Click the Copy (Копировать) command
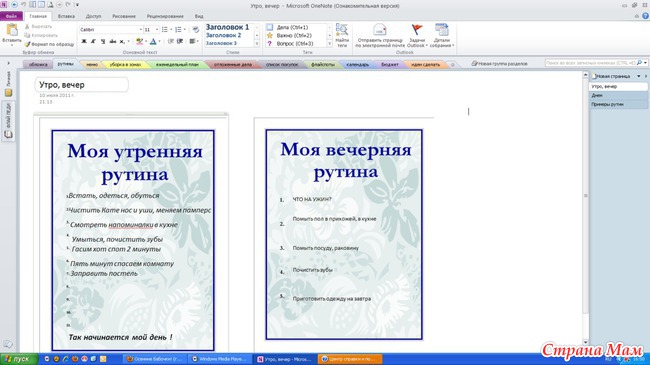Screen dimensions: 650x365 41,35
